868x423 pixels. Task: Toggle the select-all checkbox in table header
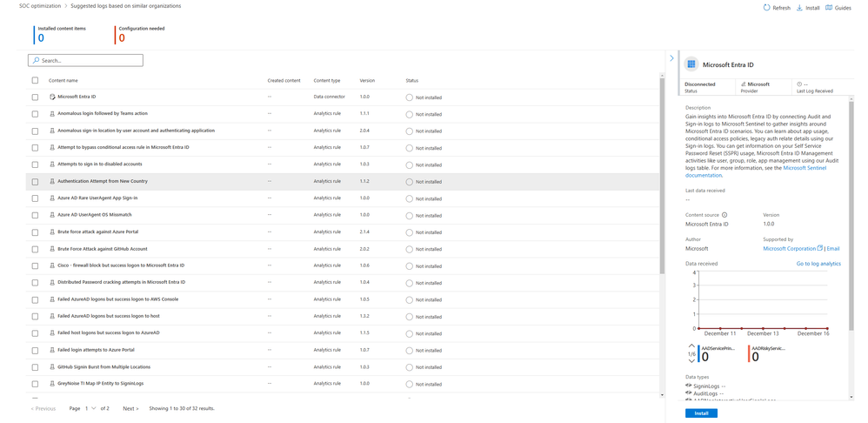[x=36, y=80]
